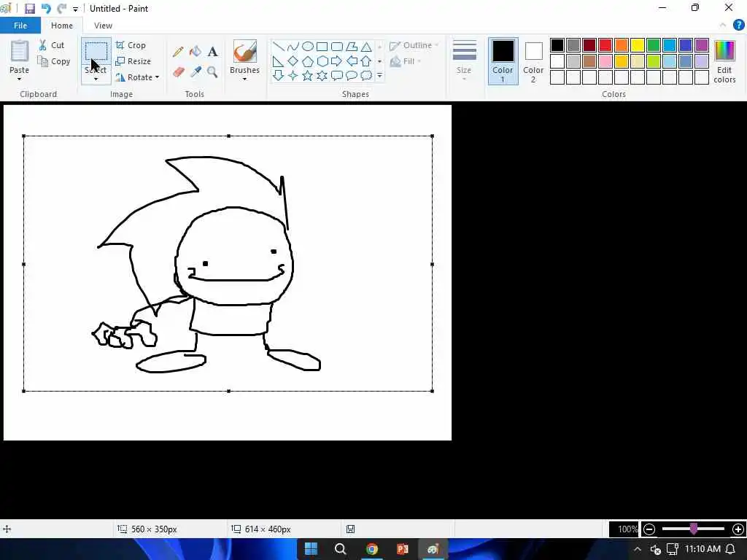This screenshot has width=747, height=560.
Task: Select the Eraser tool
Action: point(178,72)
